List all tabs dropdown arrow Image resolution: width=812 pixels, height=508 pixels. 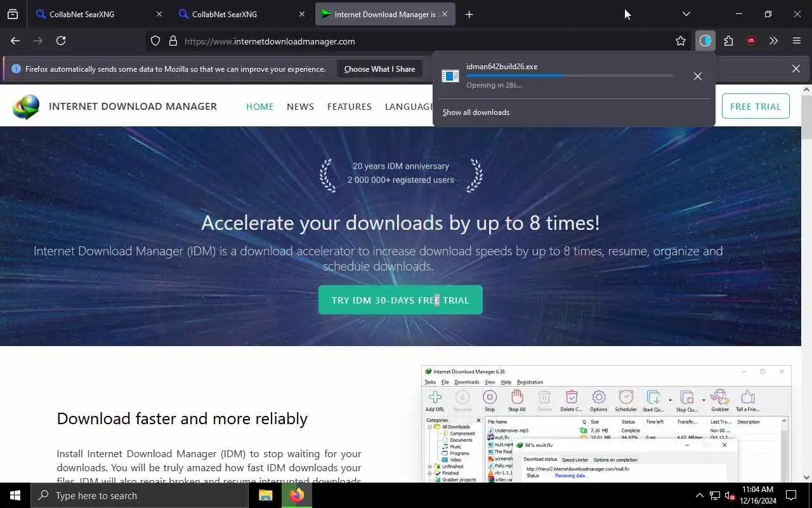pyautogui.click(x=686, y=14)
